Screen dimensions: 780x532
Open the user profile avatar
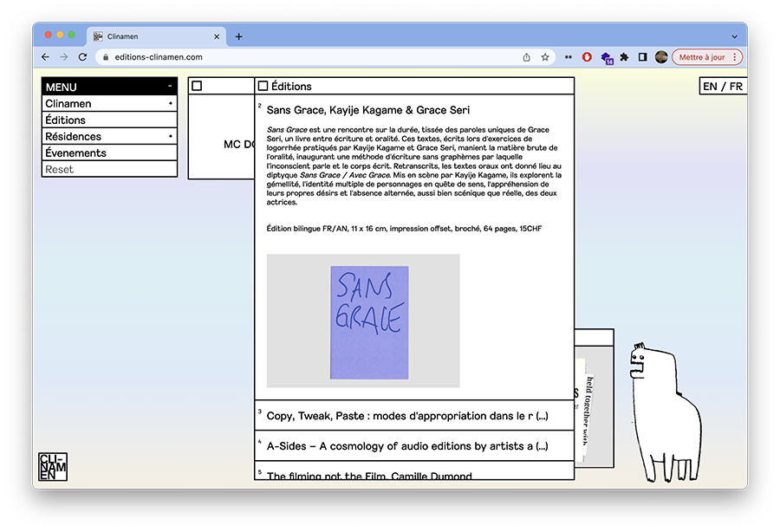661,57
